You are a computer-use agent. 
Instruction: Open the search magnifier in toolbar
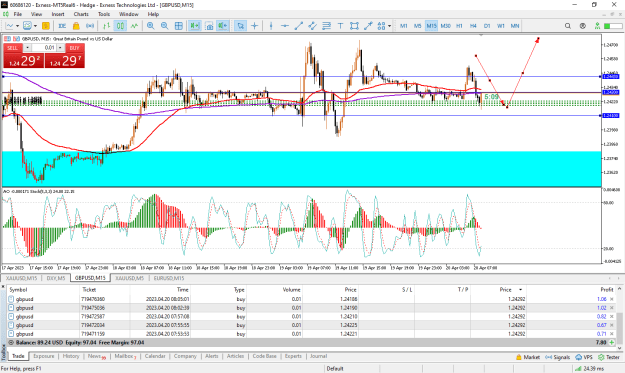tap(568, 26)
